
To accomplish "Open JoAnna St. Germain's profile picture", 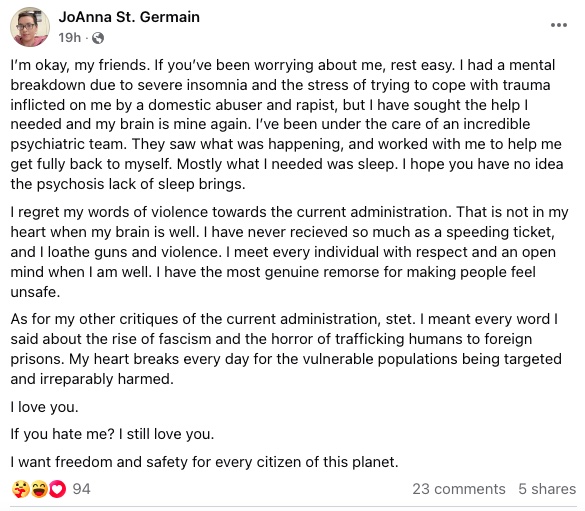I will [x=30, y=27].
